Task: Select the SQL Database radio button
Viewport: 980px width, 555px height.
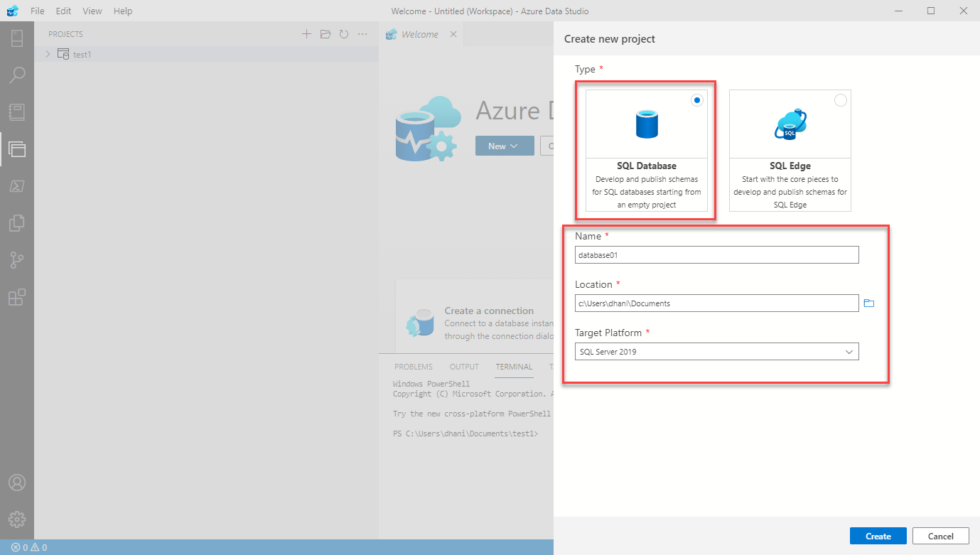Action: click(x=697, y=100)
